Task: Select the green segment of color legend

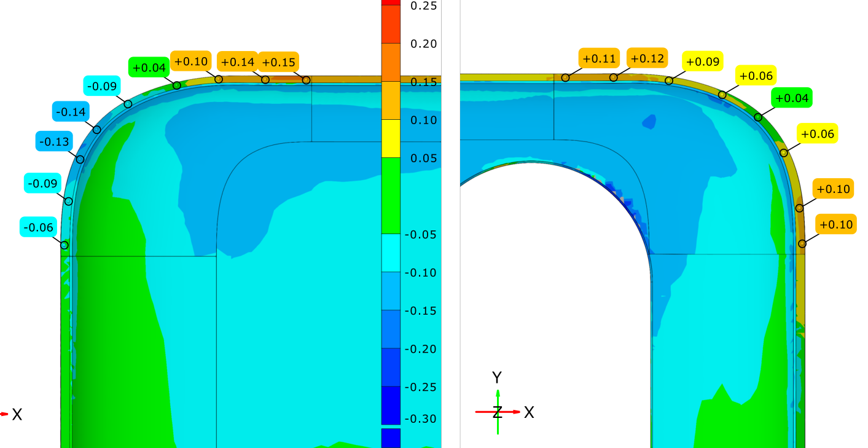Action: [391, 195]
